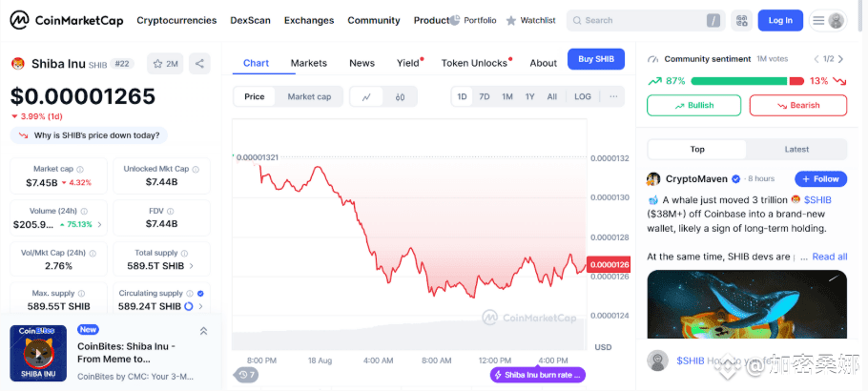
Task: Toggle the LOG scale on the chart
Action: (583, 96)
